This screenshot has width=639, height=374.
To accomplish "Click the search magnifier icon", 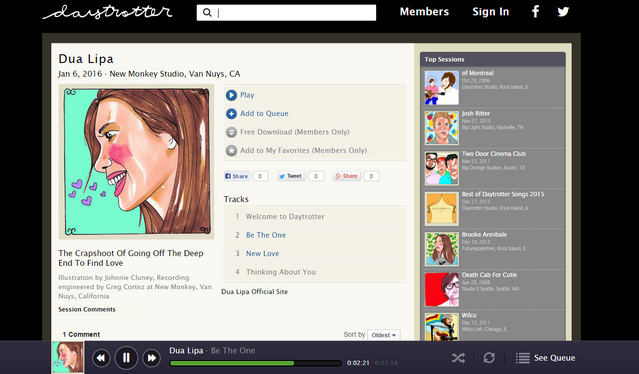I will pos(207,13).
